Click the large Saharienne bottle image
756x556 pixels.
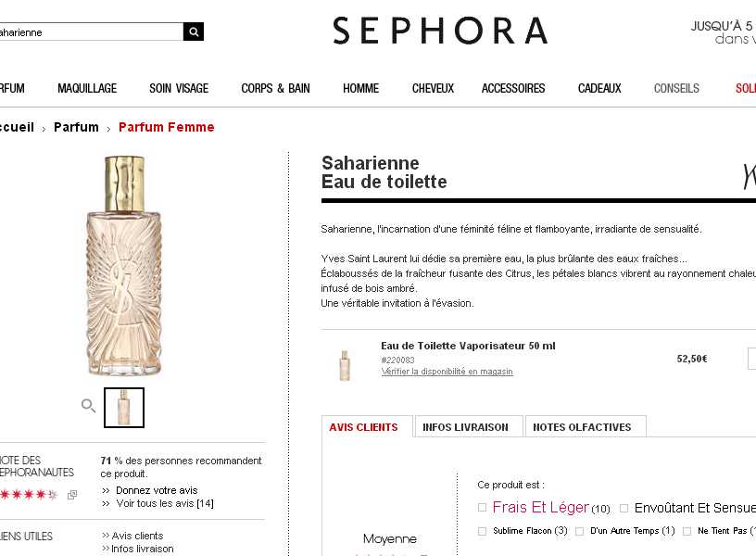[124, 266]
